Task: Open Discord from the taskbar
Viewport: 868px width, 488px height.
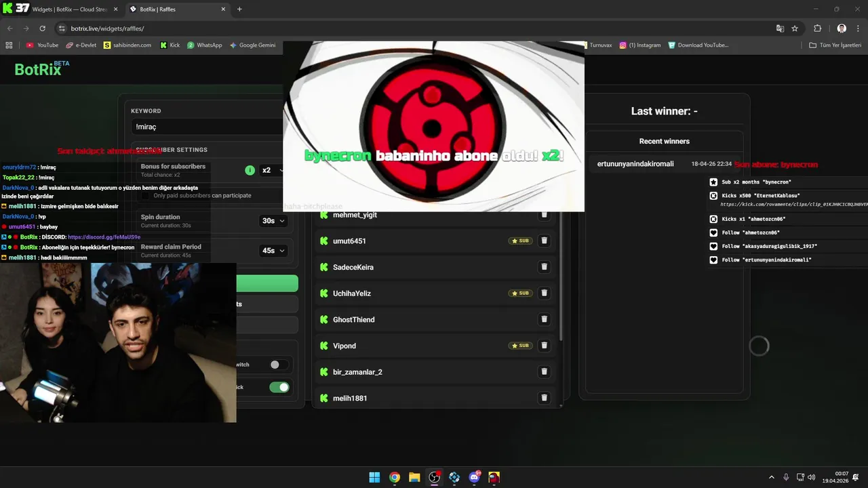Action: tap(475, 477)
